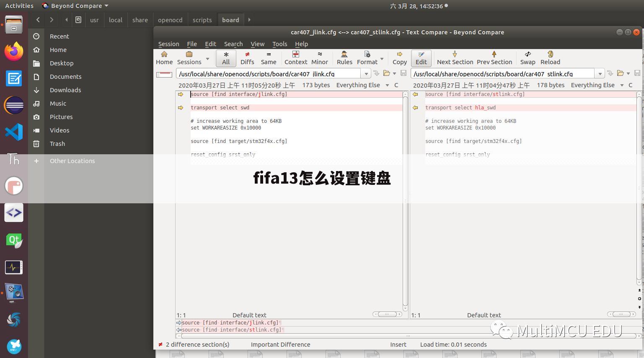Expand the Sessions dropdown arrow

[x=207, y=58]
